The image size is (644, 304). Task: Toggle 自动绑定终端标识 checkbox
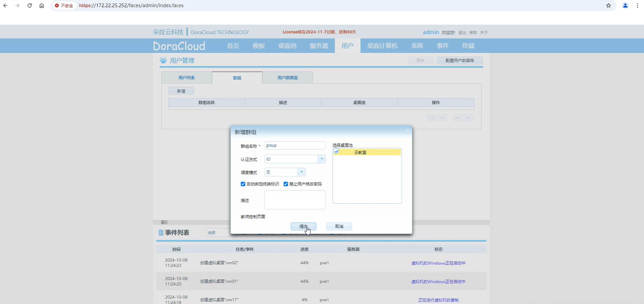point(243,184)
